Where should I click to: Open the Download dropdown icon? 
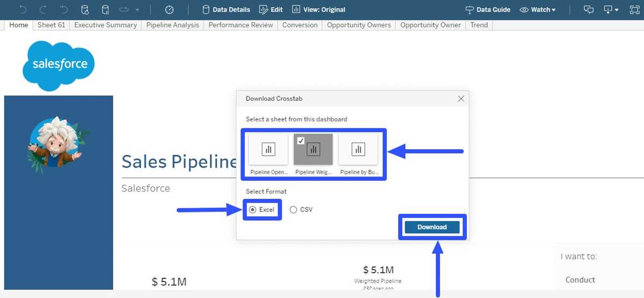pyautogui.click(x=611, y=10)
